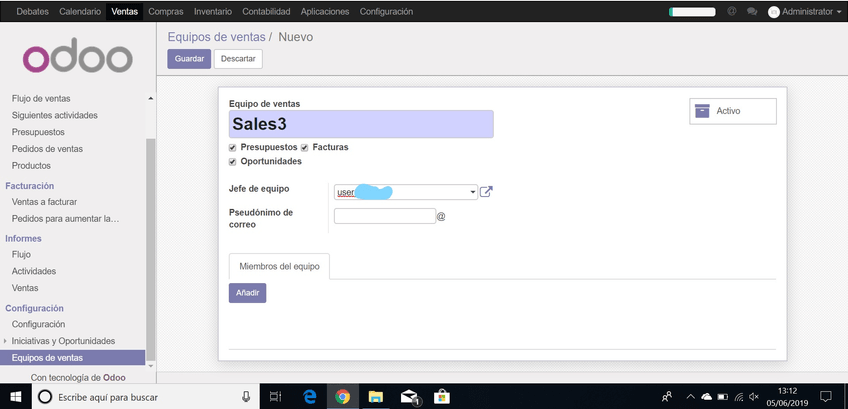Open the Contabilidad menu

267,12
